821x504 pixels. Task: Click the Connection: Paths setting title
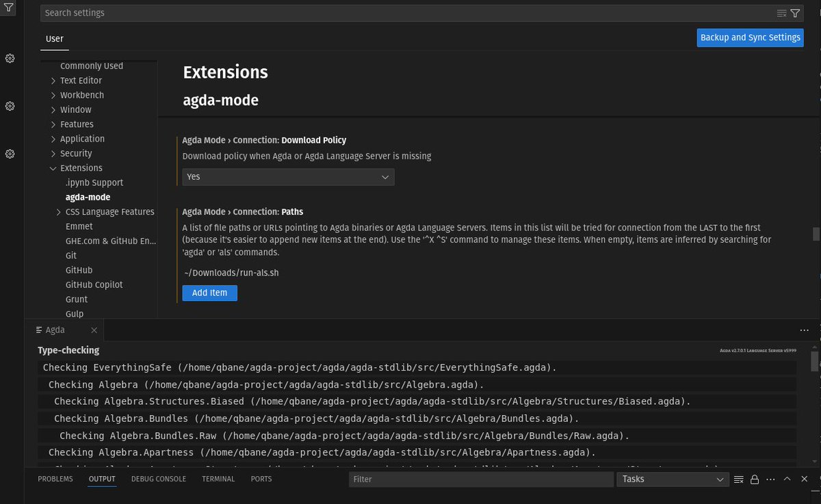pyautogui.click(x=242, y=212)
